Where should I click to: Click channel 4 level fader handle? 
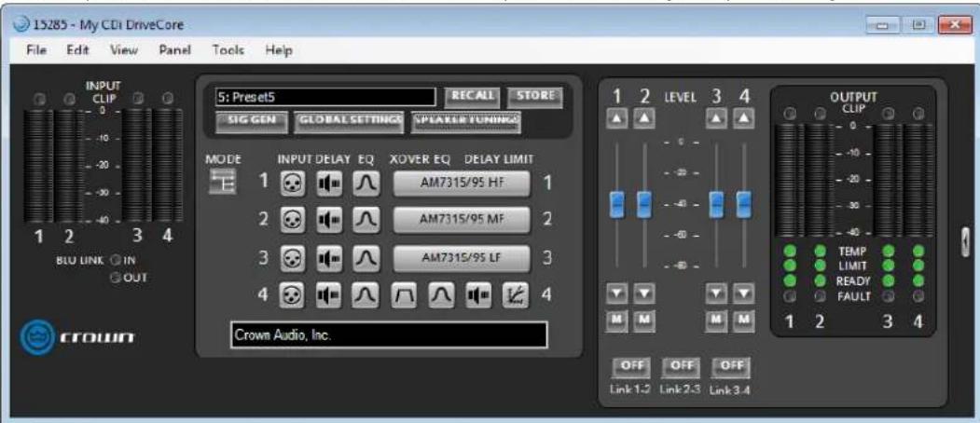click(743, 204)
